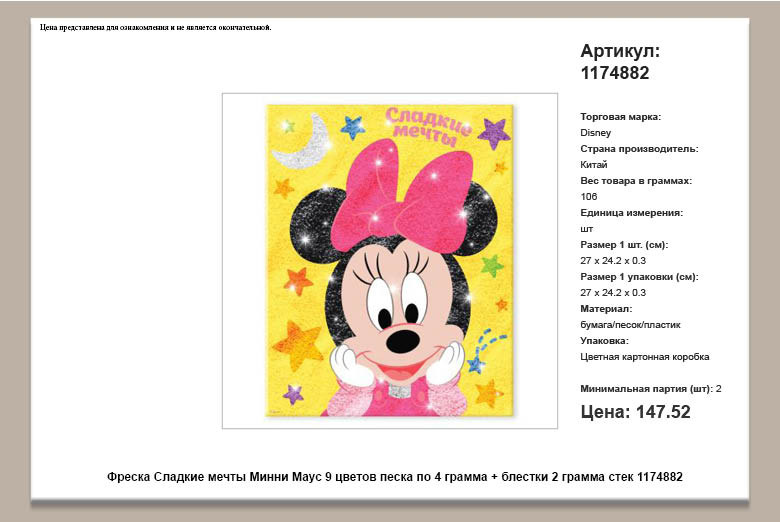This screenshot has height=522, width=780.
Task: Click the 'Страна производитель:' label
Action: pyautogui.click(x=639, y=149)
